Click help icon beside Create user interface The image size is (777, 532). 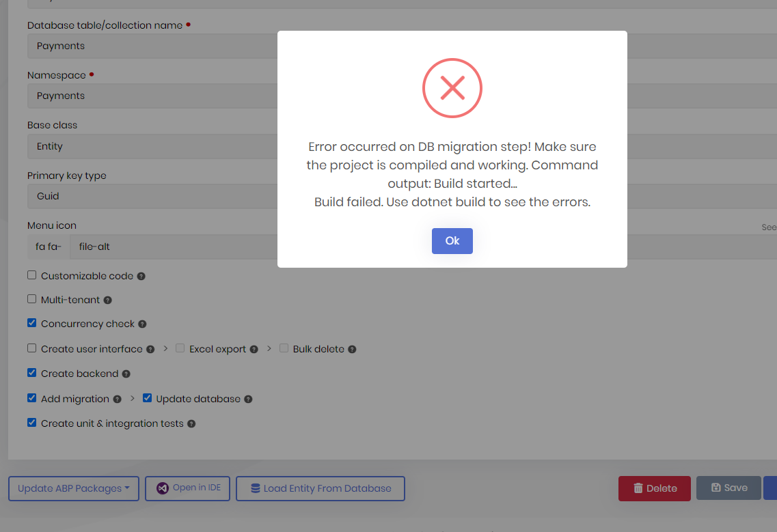coord(150,349)
